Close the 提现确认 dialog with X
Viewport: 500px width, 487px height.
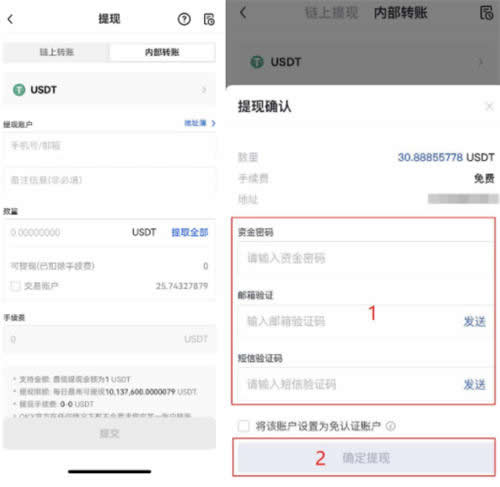tap(489, 107)
